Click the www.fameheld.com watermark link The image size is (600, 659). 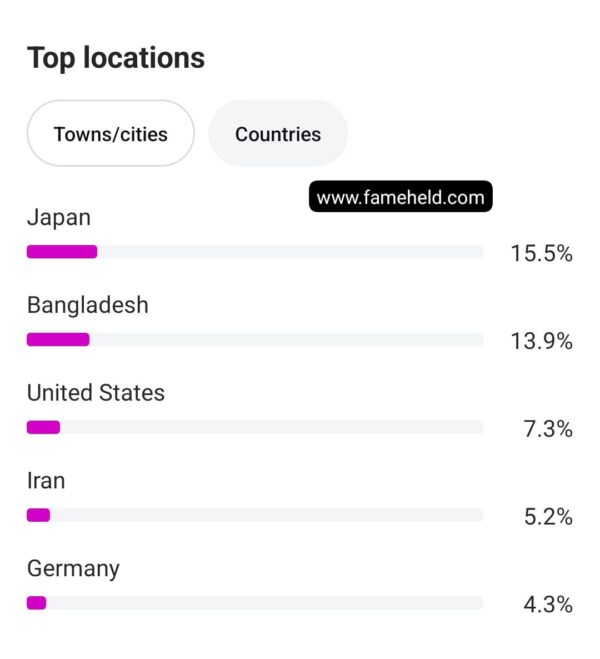coord(400,198)
